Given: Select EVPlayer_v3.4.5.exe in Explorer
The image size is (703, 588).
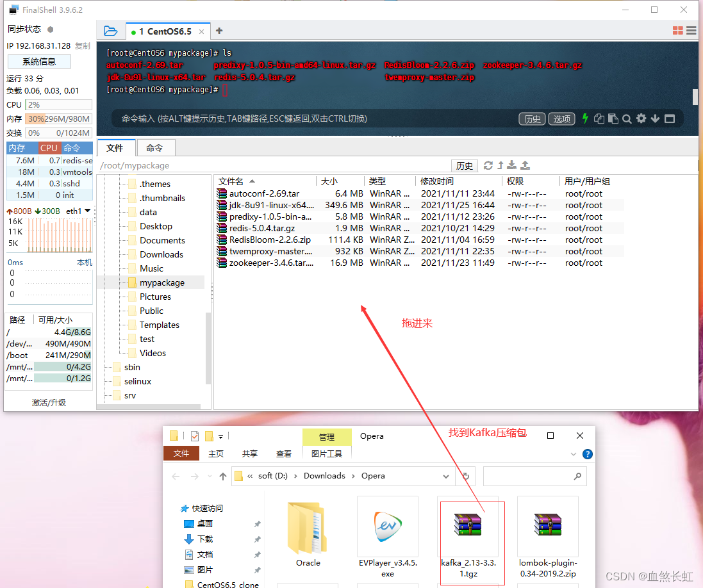Looking at the screenshot, I should point(388,538).
